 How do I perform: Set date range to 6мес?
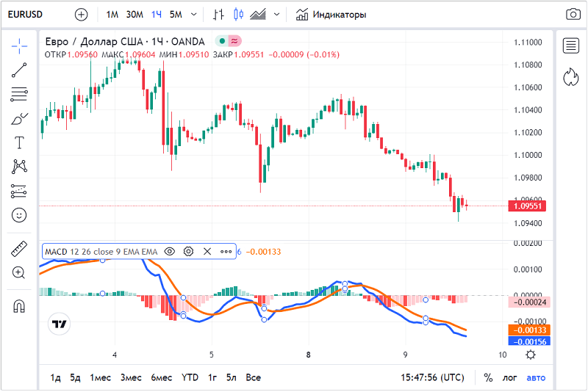click(162, 377)
